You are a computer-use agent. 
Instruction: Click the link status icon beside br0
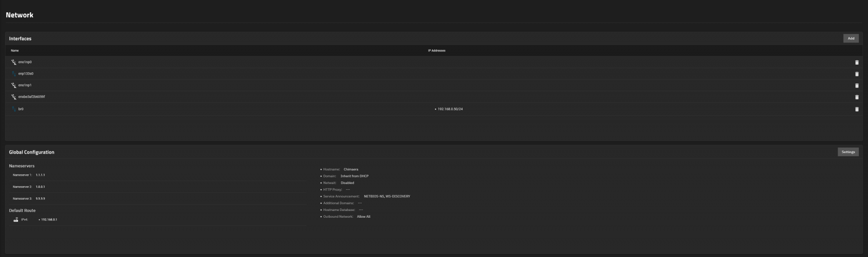(14, 109)
